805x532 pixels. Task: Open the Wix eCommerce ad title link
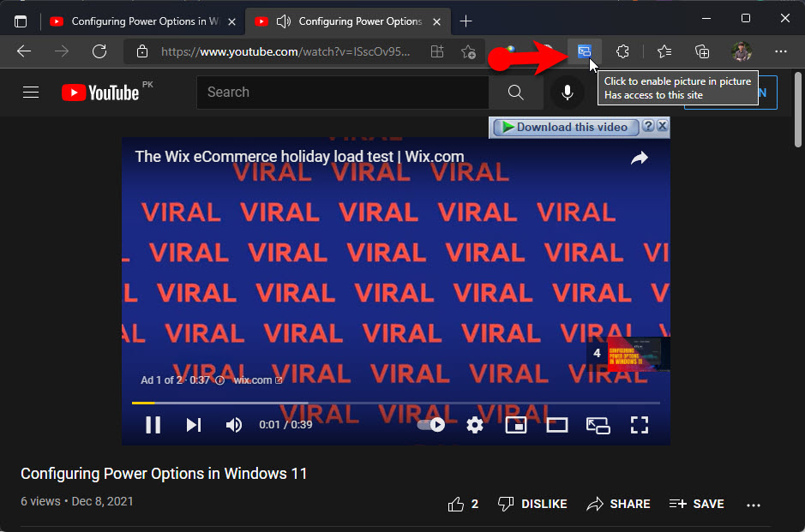[299, 157]
